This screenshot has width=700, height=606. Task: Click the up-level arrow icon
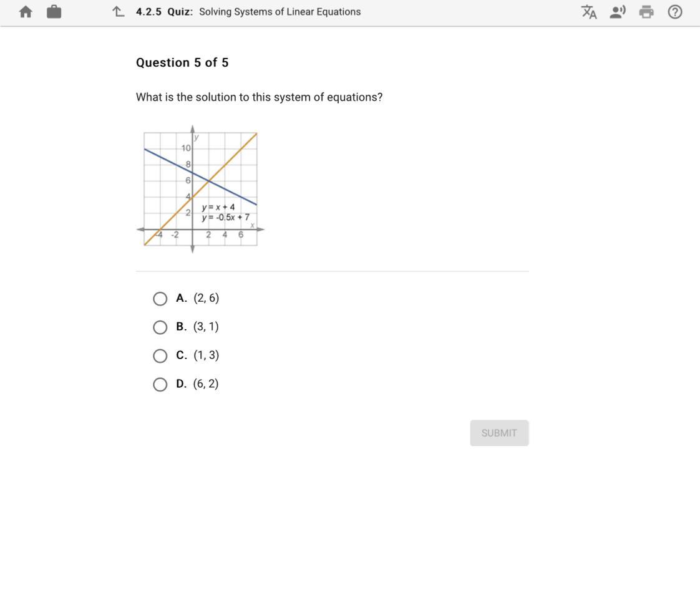click(119, 12)
